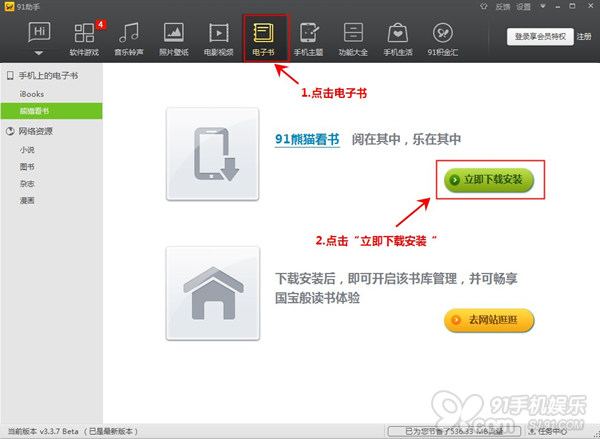
Task: Click the phone download thumbnail
Action: click(x=212, y=154)
